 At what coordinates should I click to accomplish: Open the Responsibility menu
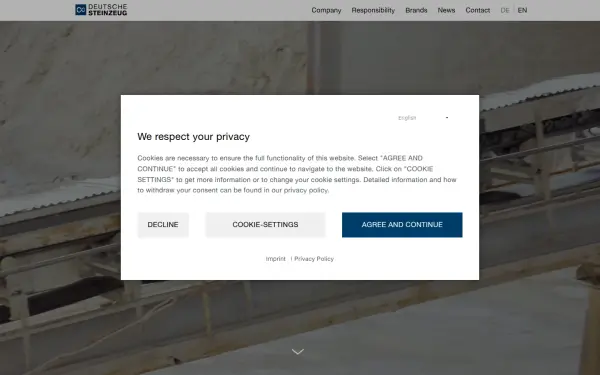[x=373, y=10]
